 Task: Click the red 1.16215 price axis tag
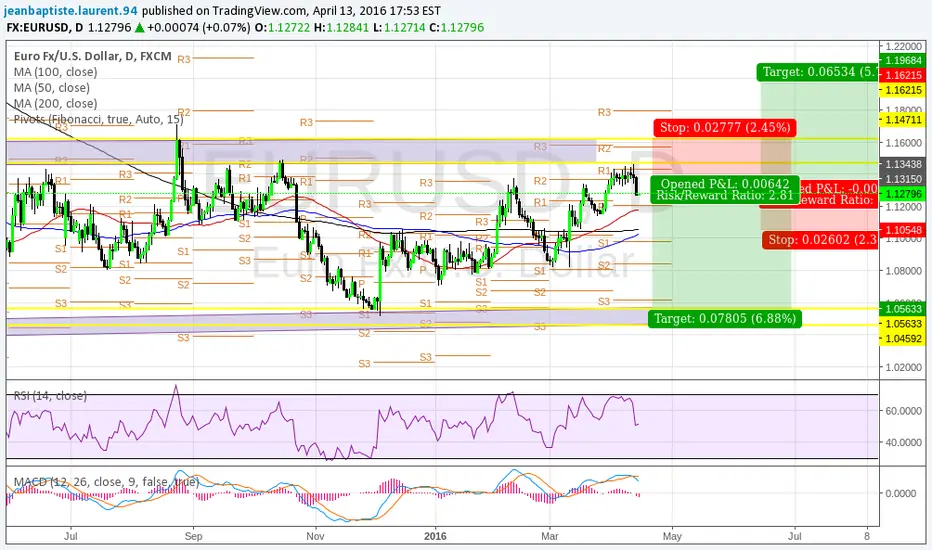pyautogui.click(x=903, y=75)
